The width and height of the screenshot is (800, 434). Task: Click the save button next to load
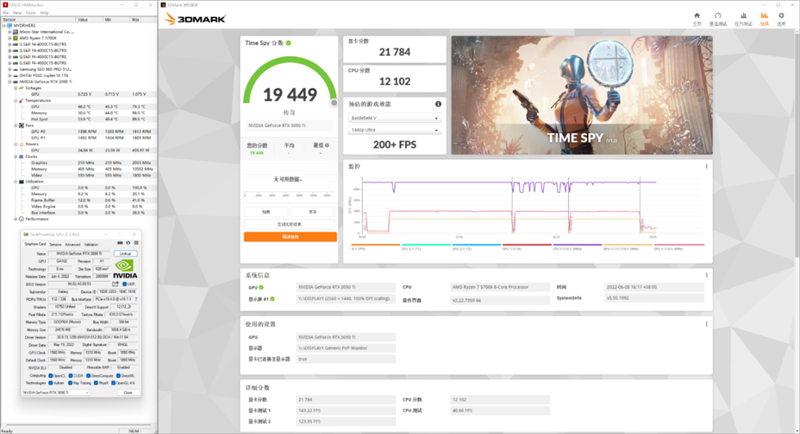coord(313,212)
